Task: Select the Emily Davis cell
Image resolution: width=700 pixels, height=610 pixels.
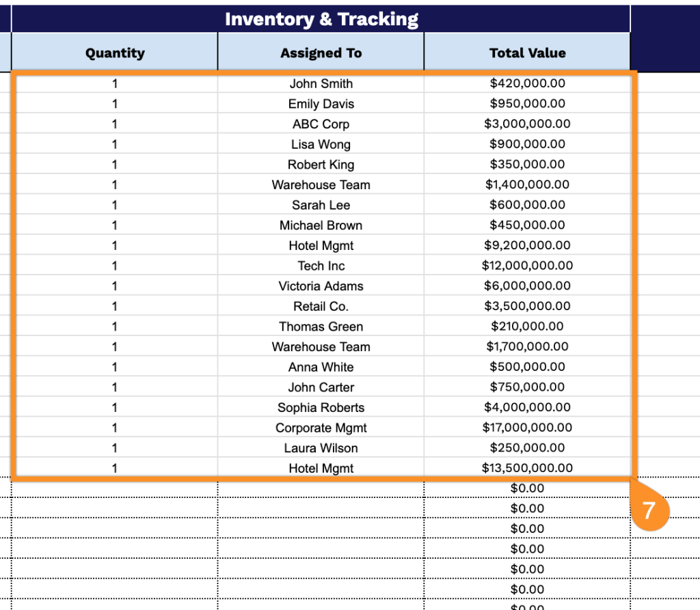Action: tap(321, 104)
